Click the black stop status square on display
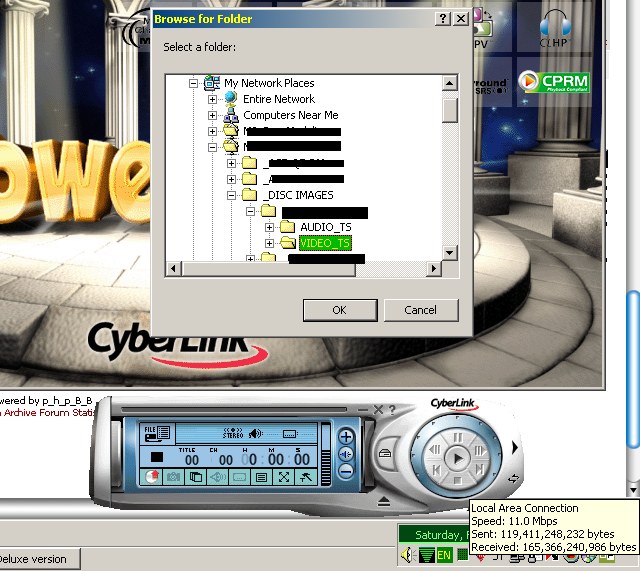The height and width of the screenshot is (571, 640). click(x=157, y=457)
